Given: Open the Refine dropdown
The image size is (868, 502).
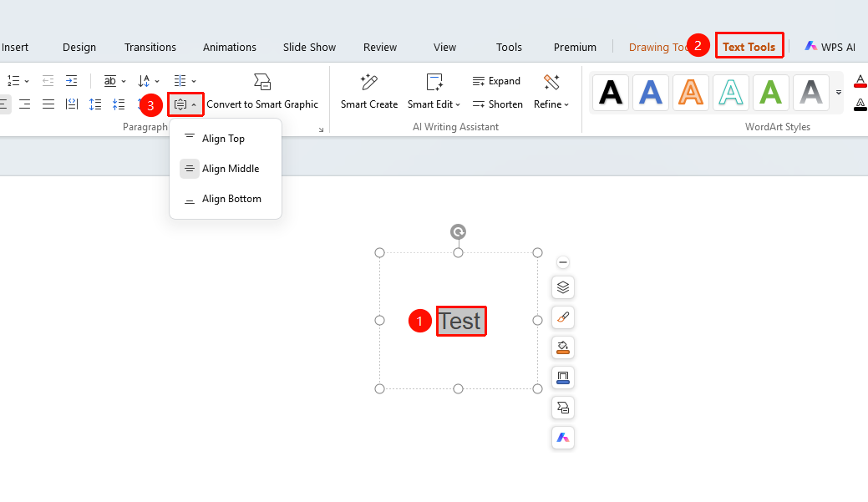Looking at the screenshot, I should [551, 92].
